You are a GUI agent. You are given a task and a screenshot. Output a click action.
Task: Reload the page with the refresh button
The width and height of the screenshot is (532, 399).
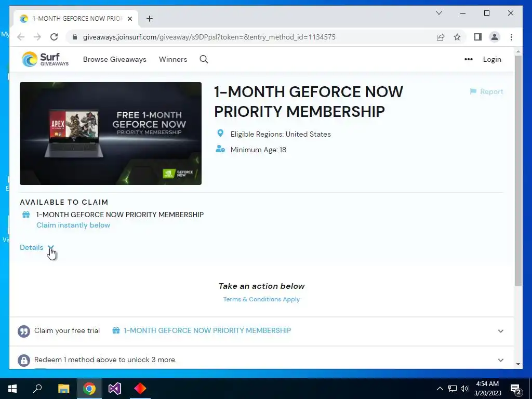(54, 37)
